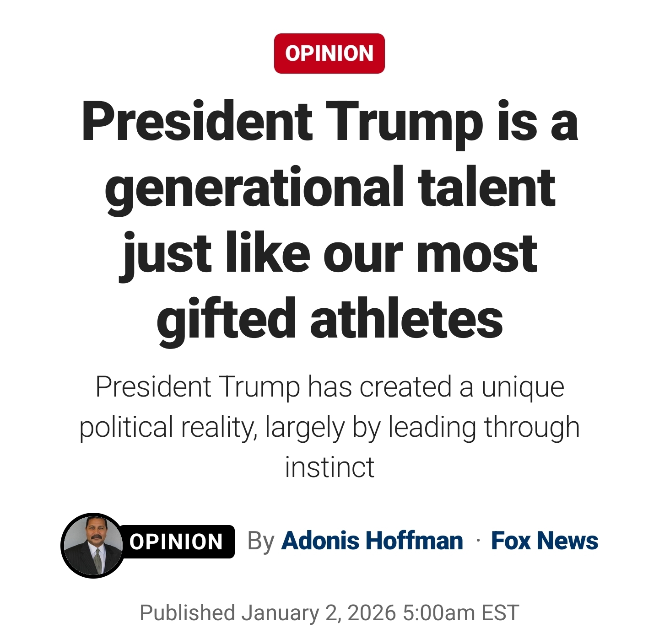This screenshot has height=644, width=659.
Task: Click the "Published January 2, 2026" date
Action: [268, 613]
